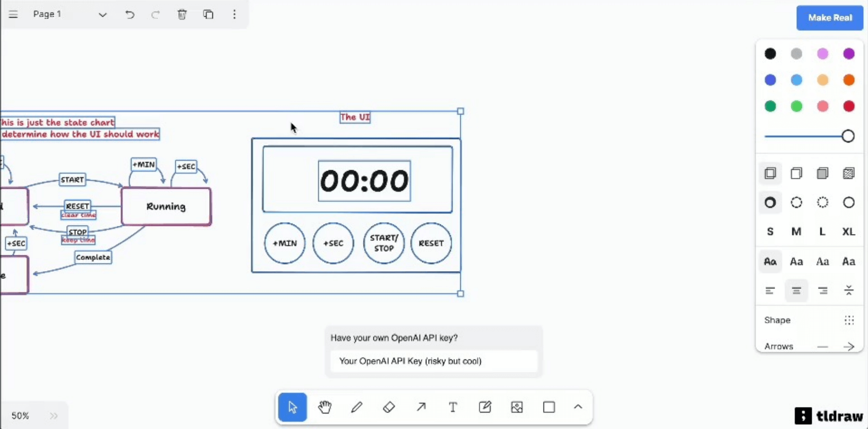The height and width of the screenshot is (429, 868).
Task: Activate the Eraser tool
Action: pyautogui.click(x=389, y=407)
